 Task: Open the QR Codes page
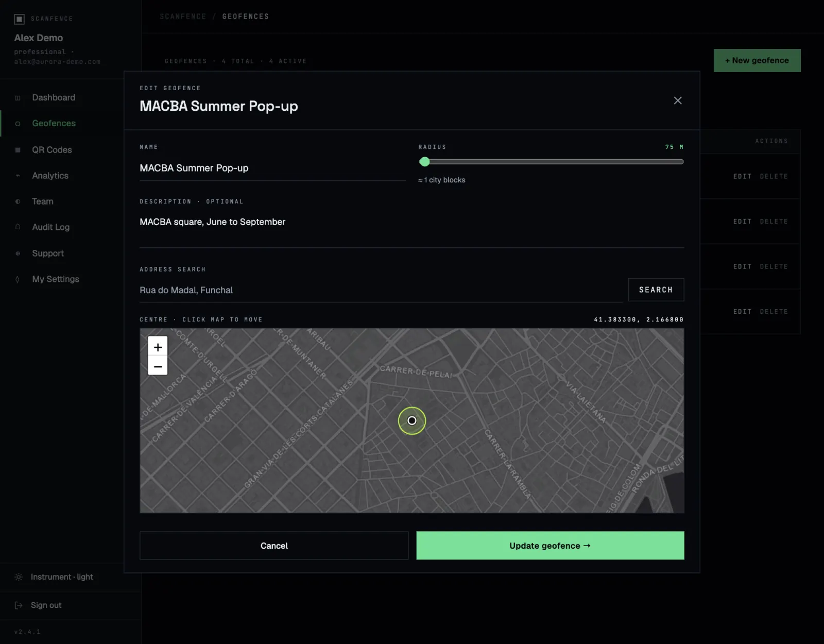click(x=52, y=150)
